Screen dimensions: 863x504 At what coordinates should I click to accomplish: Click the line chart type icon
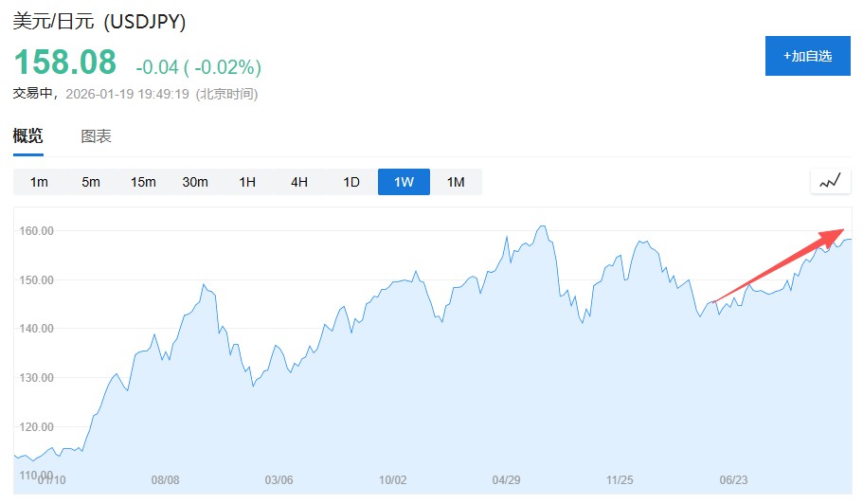coord(830,181)
